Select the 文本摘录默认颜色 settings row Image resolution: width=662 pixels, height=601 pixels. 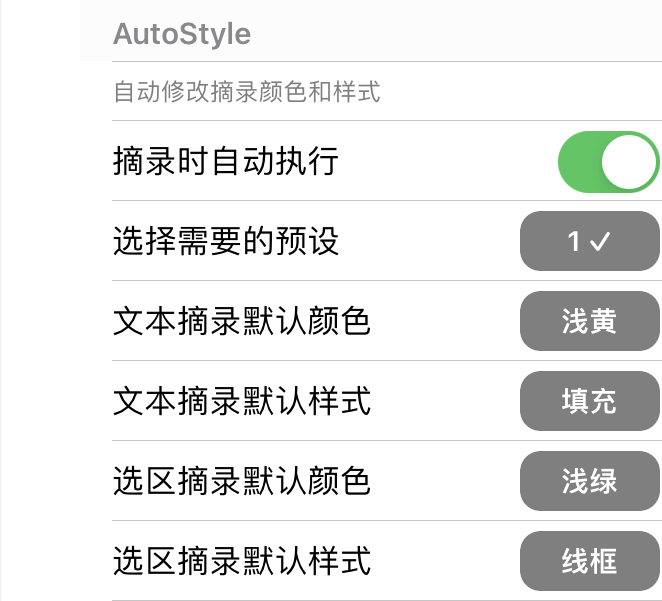[387, 321]
